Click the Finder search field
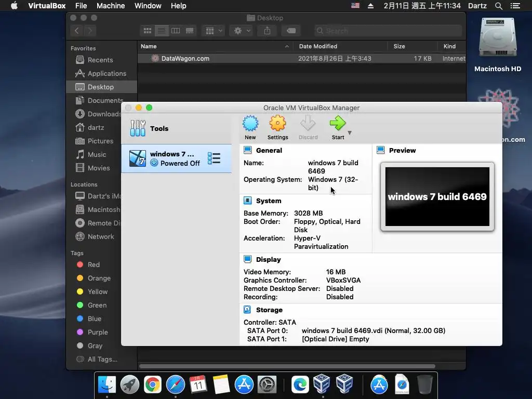The width and height of the screenshot is (532, 399). click(388, 31)
